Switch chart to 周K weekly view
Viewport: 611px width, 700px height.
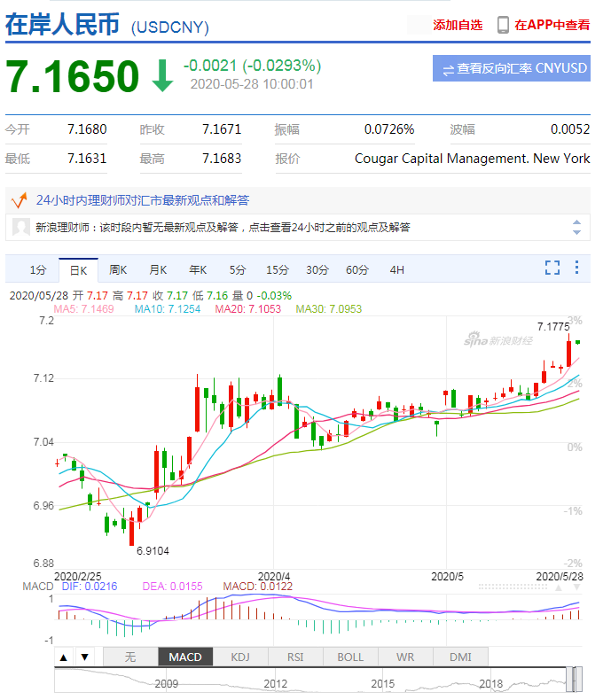coord(118,269)
